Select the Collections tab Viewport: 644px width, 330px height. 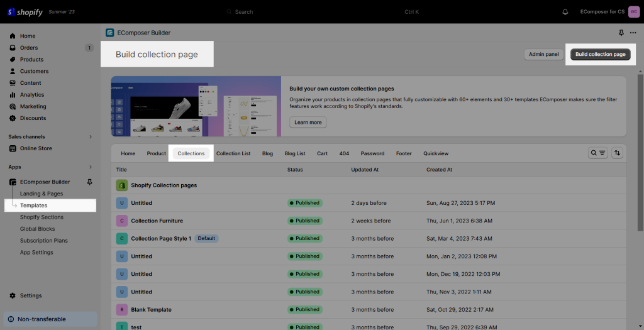click(191, 153)
